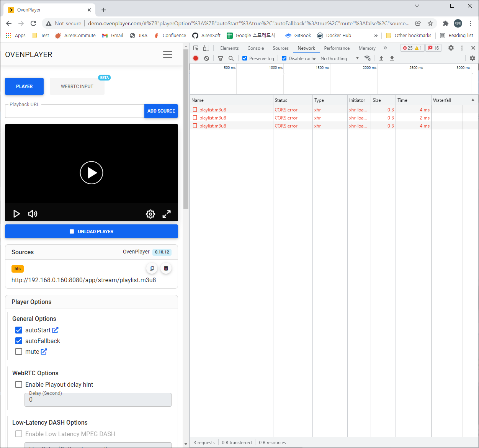Toggle the device emulation toolbar
This screenshot has height=448, width=479.
point(206,48)
